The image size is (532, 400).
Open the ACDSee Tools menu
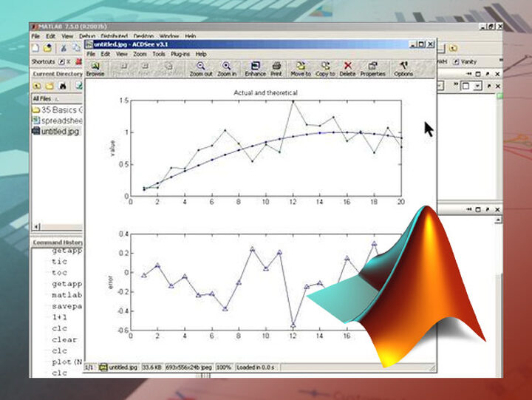(x=159, y=54)
